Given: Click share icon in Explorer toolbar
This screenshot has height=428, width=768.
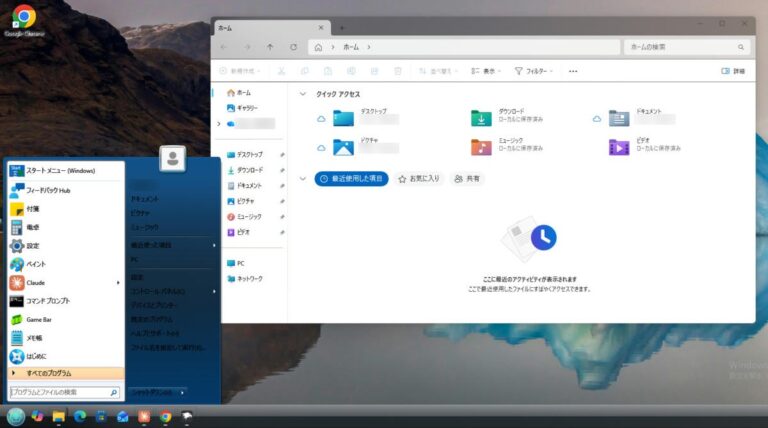Looking at the screenshot, I should click(374, 71).
